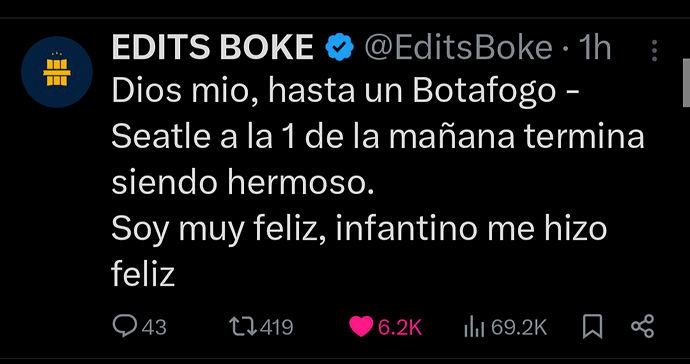Click the 43 replies count
The image size is (690, 364).
pyautogui.click(x=154, y=327)
